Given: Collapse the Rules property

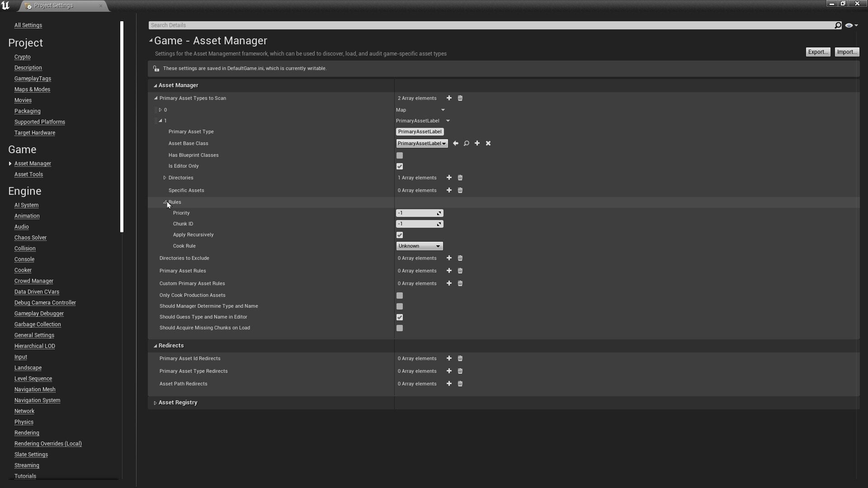Looking at the screenshot, I should pos(165,202).
